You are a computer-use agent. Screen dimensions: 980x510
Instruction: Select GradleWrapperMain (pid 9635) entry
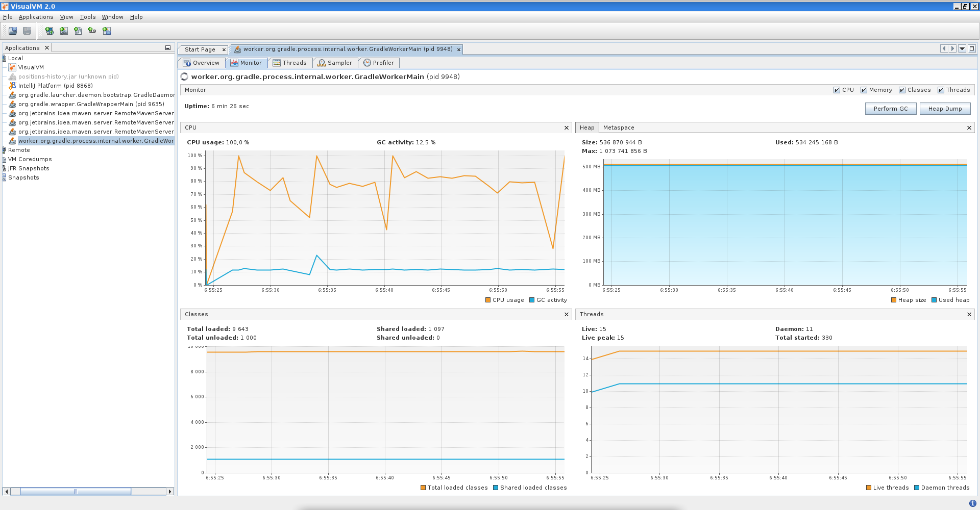coord(91,104)
